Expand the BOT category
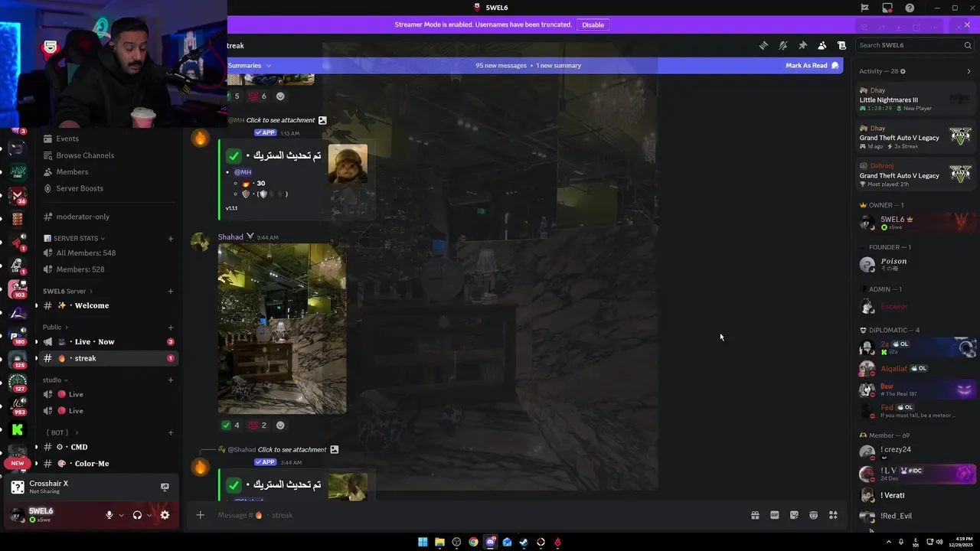This screenshot has height=551, width=980. pyautogui.click(x=63, y=432)
